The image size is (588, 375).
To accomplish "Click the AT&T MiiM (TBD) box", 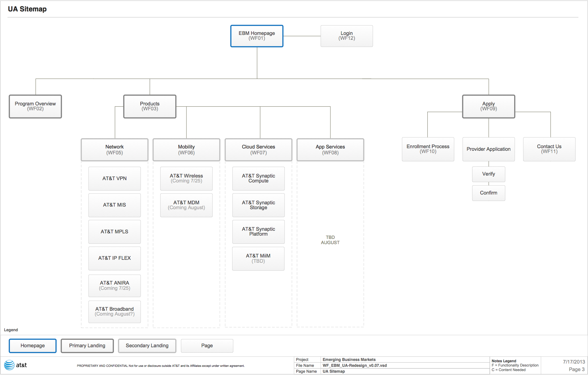I will (258, 258).
